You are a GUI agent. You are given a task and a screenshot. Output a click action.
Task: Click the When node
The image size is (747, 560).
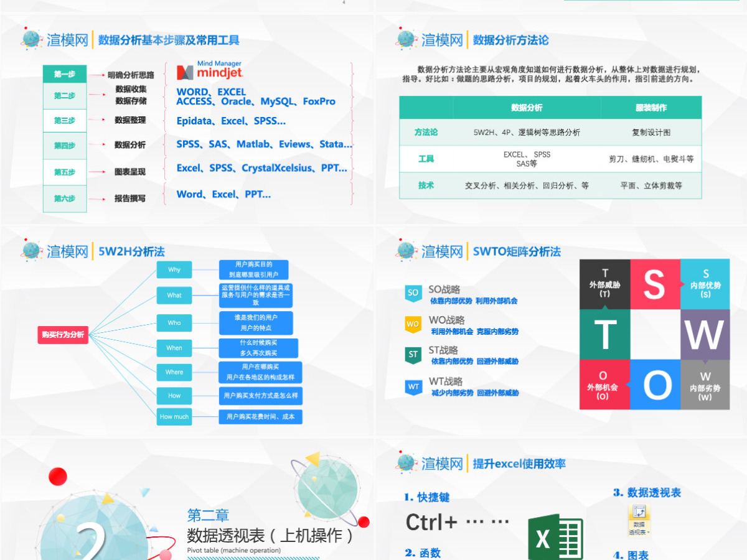coord(174,348)
